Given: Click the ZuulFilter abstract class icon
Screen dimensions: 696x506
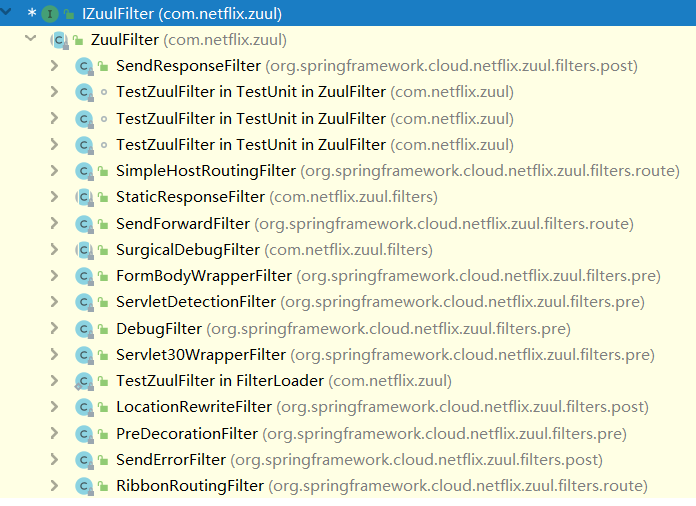Looking at the screenshot, I should (59, 40).
